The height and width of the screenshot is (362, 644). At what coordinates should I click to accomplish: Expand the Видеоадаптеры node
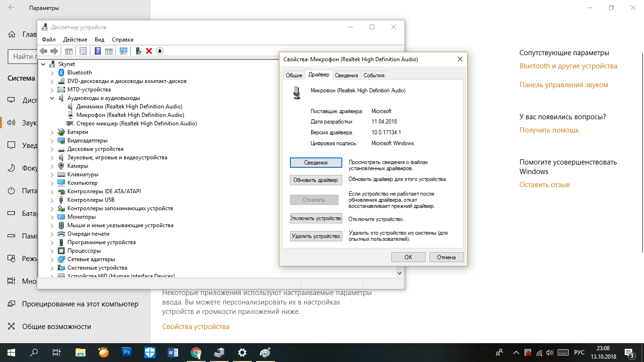point(52,140)
